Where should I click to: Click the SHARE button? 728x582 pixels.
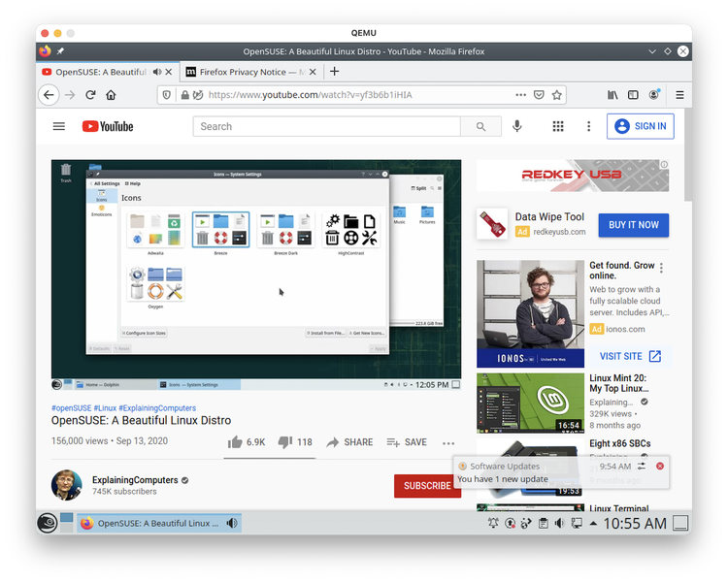[349, 442]
